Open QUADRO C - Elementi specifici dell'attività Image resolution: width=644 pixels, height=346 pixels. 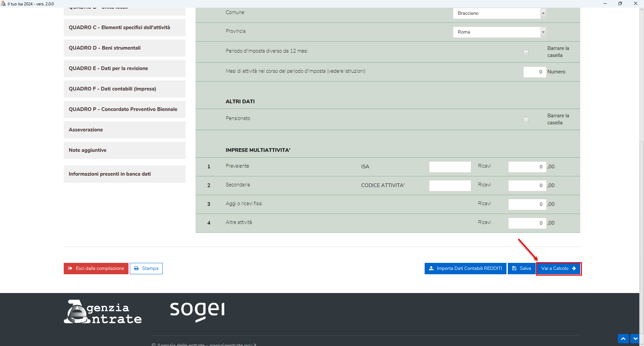(124, 27)
